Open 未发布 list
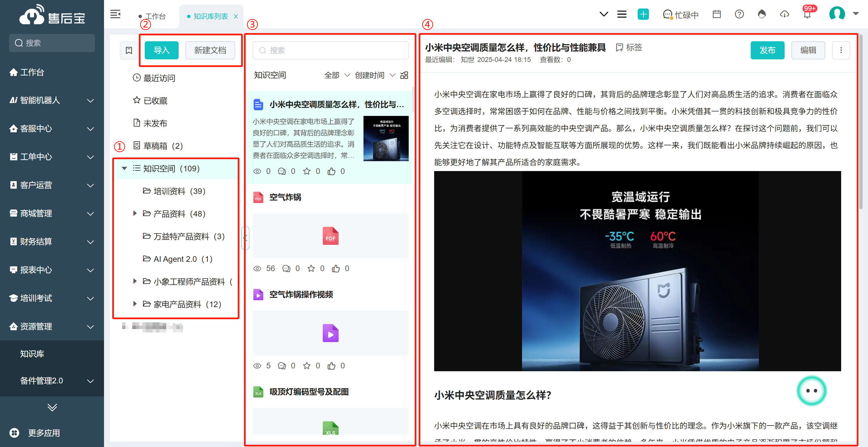This screenshot has height=447, width=868. click(150, 123)
